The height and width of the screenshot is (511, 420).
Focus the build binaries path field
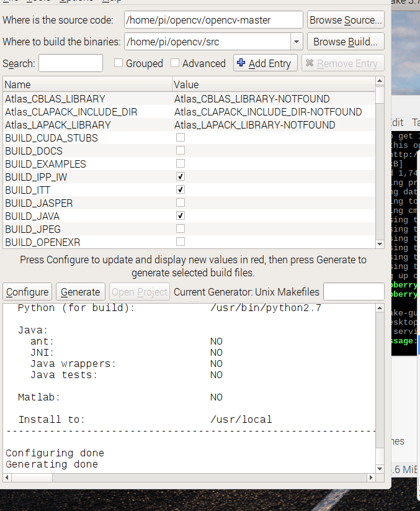(x=207, y=42)
